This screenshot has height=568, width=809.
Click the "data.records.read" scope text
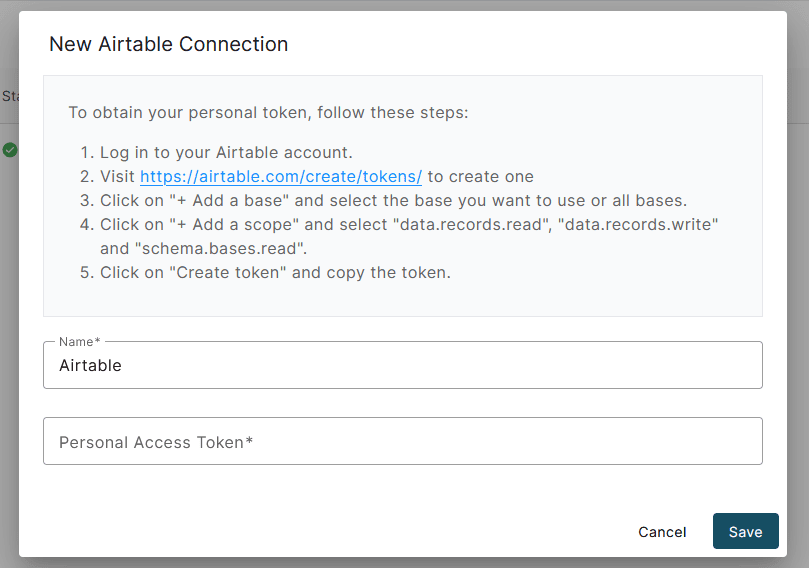[x=472, y=224]
